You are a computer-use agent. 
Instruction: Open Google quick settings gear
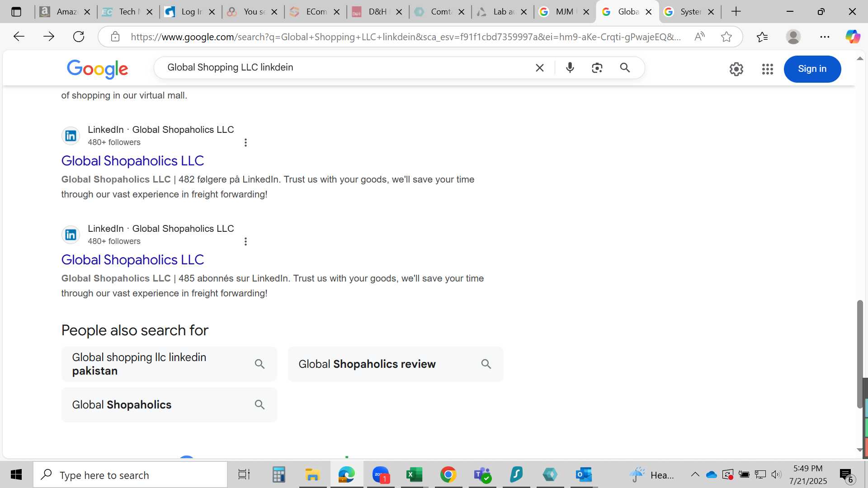pos(736,69)
